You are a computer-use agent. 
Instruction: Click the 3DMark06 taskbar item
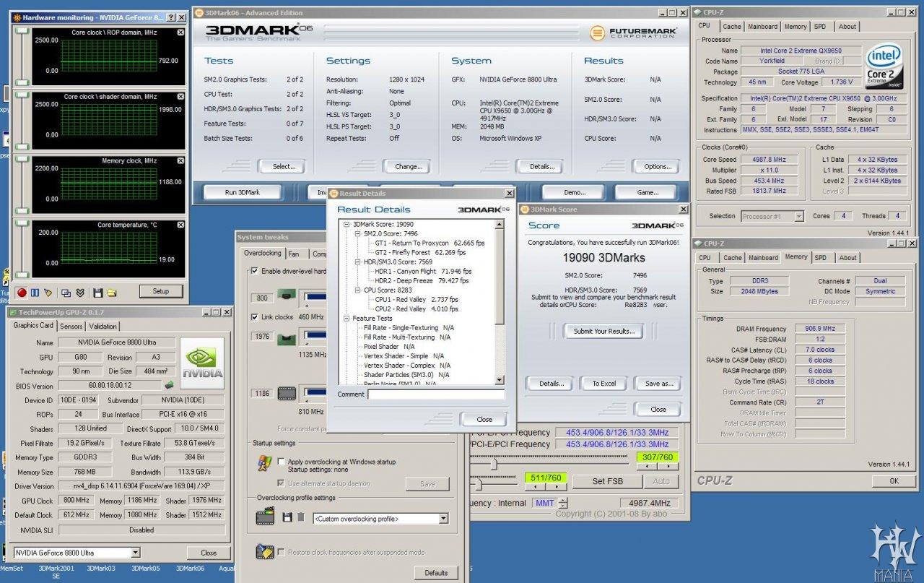coord(189,569)
